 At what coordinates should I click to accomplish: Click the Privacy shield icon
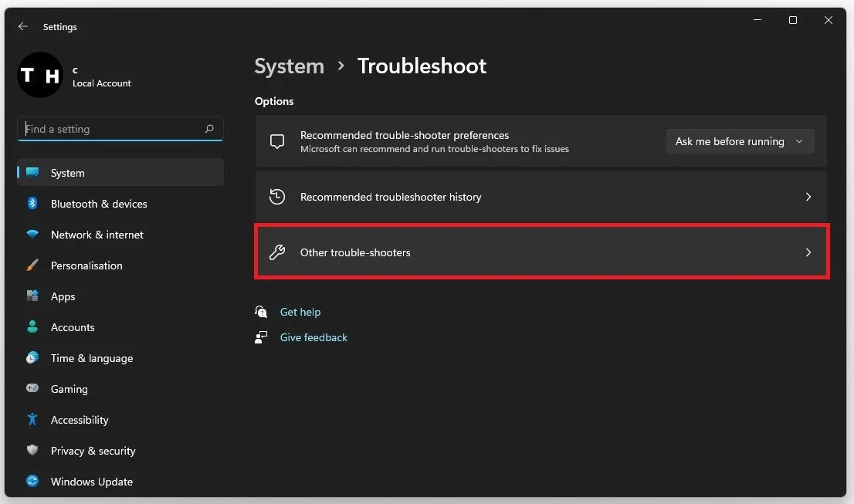point(32,450)
